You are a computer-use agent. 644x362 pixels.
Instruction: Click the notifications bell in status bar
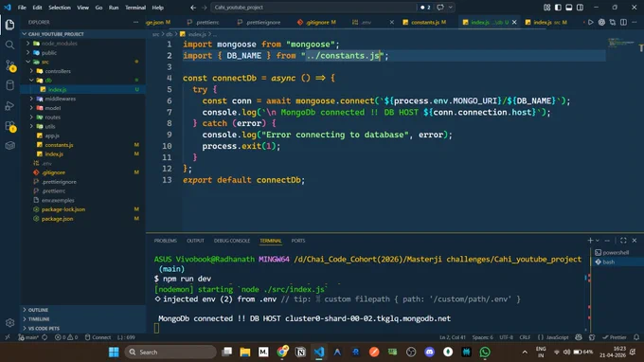coord(636,337)
